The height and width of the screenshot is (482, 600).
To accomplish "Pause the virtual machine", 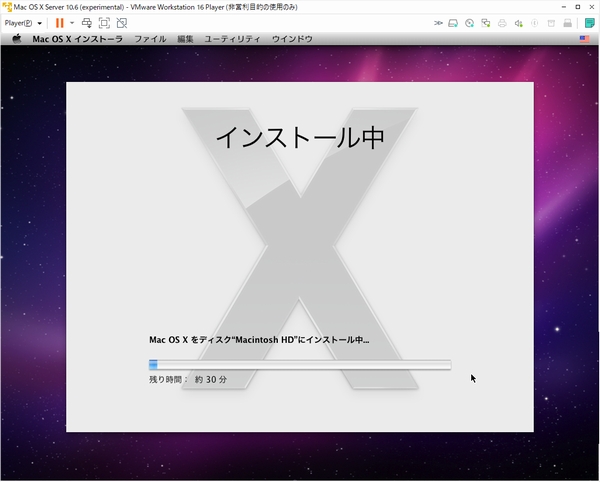I will click(60, 23).
